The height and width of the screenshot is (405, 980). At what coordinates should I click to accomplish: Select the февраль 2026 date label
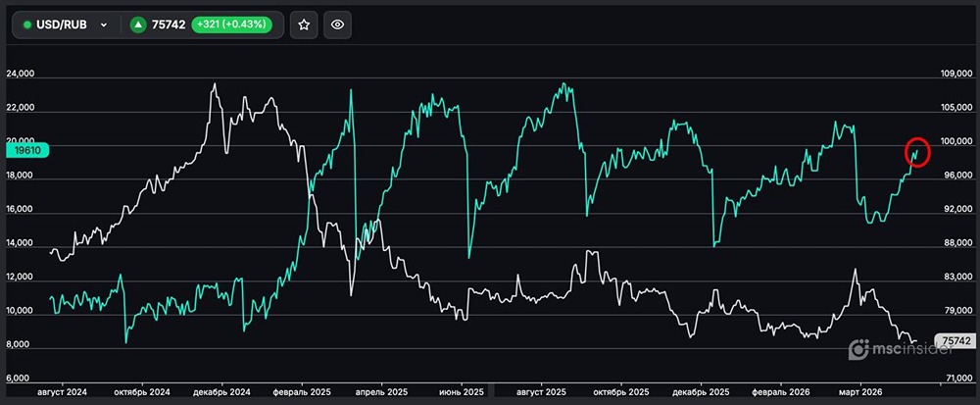click(x=781, y=392)
